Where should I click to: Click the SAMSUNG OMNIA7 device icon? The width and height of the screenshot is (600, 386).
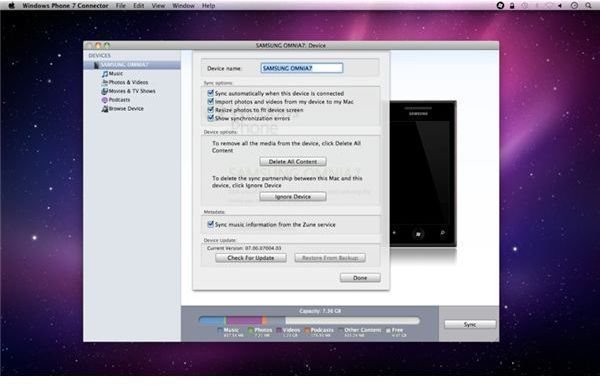(x=96, y=65)
